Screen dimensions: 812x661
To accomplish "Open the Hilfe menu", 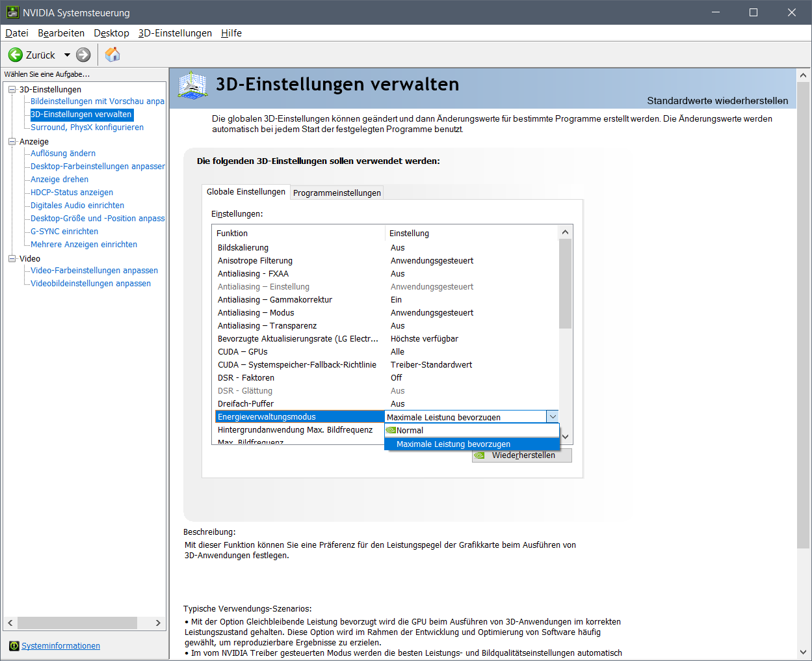I will pyautogui.click(x=231, y=33).
